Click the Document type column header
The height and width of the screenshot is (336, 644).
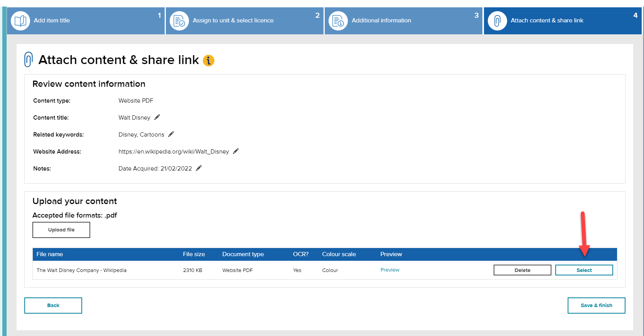click(x=243, y=254)
